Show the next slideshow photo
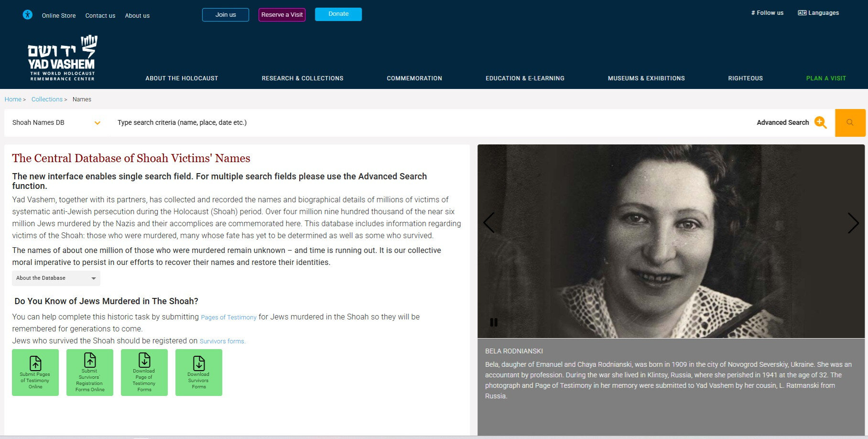 [x=853, y=223]
